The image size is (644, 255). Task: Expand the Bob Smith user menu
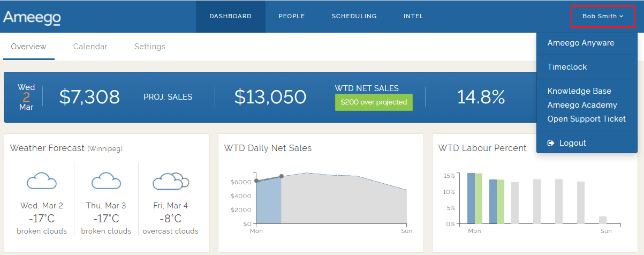coord(603,16)
